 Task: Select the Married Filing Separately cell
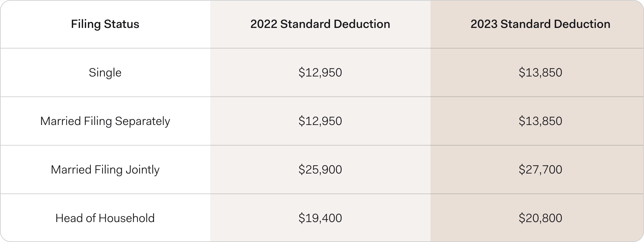click(105, 121)
